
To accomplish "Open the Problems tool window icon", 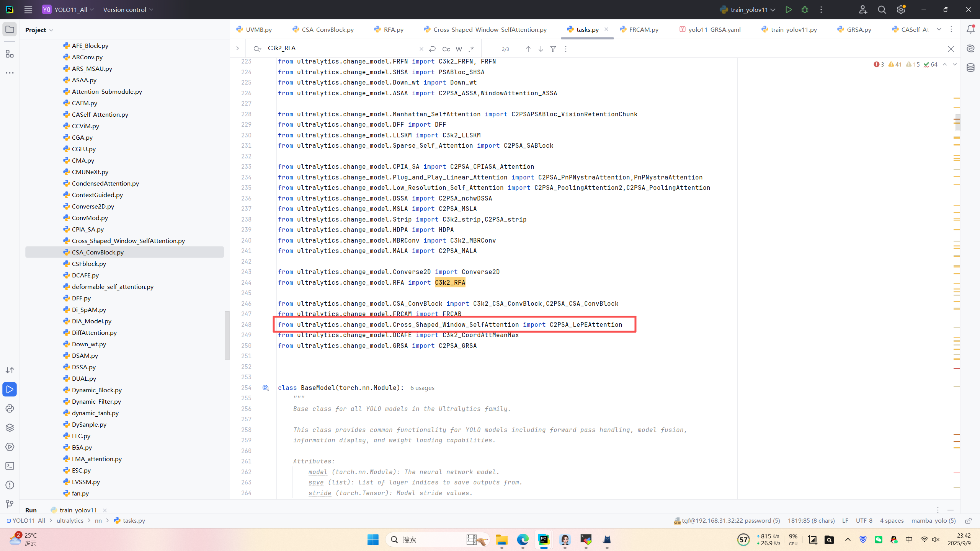I will point(10,485).
